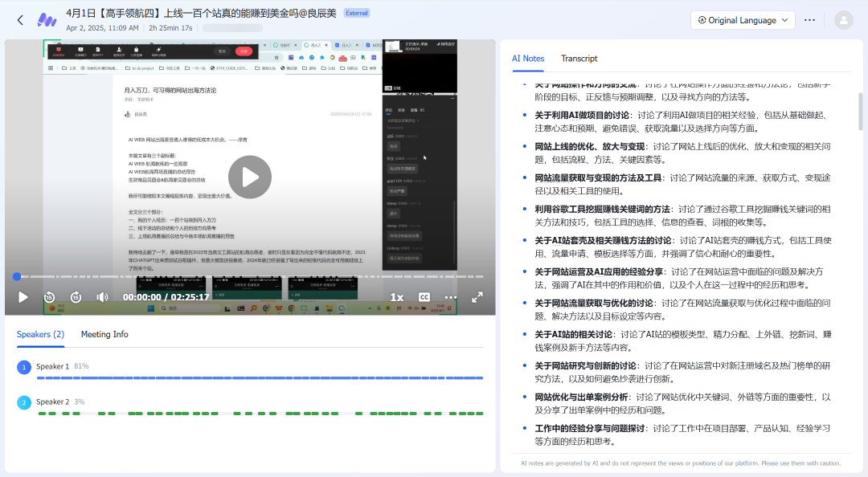The height and width of the screenshot is (477, 868).
Task: Click Speaker 1 avatar badge
Action: point(24,367)
